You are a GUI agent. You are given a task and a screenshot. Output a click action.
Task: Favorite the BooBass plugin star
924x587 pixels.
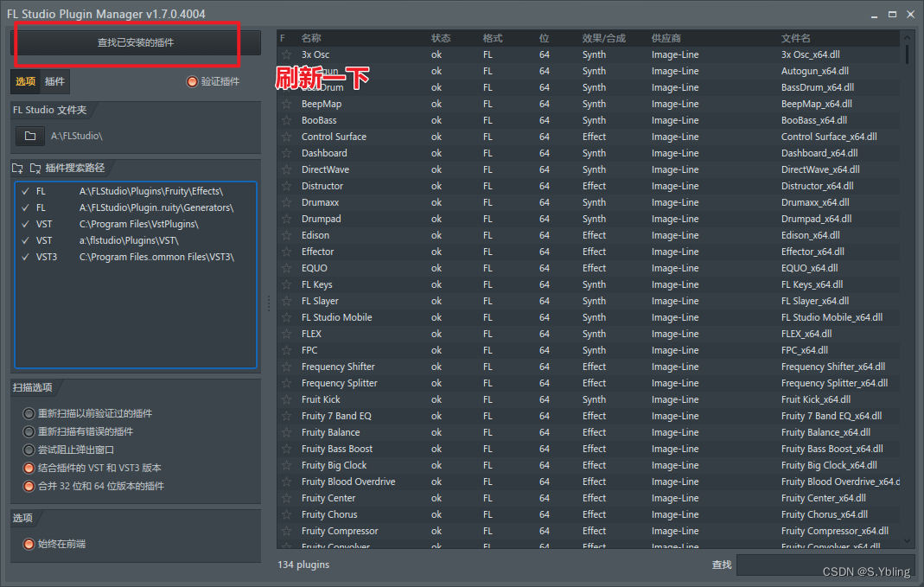286,120
